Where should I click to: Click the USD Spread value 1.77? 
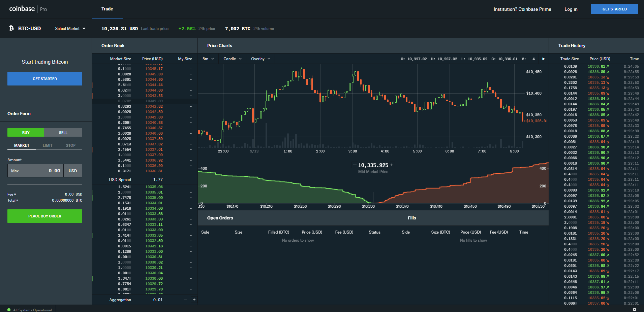158,180
